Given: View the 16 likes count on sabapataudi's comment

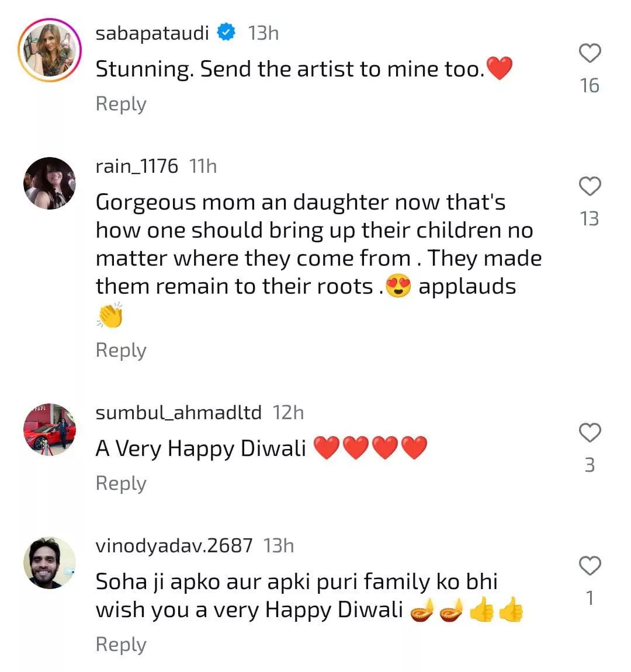Looking at the screenshot, I should click(590, 86).
